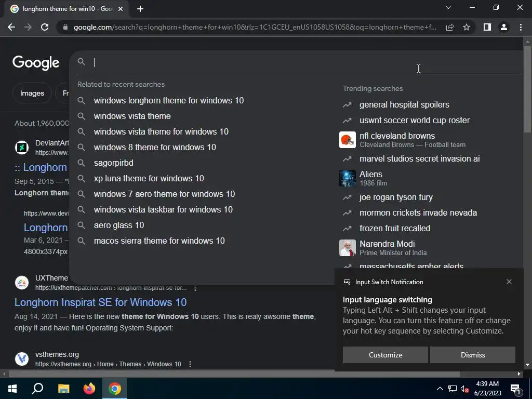Open trending search 'general hospital spoilers'
Image resolution: width=532 pixels, height=399 pixels.
tap(404, 105)
